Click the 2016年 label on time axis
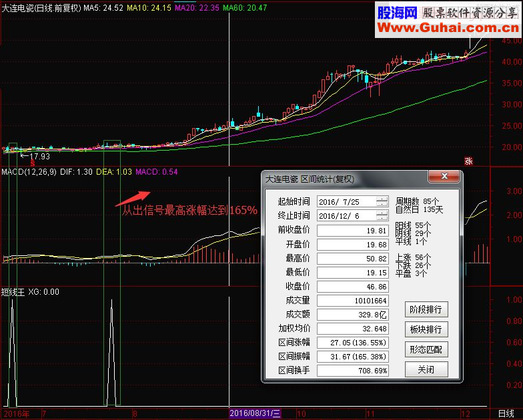The width and height of the screenshot is (523, 420). 17,414
